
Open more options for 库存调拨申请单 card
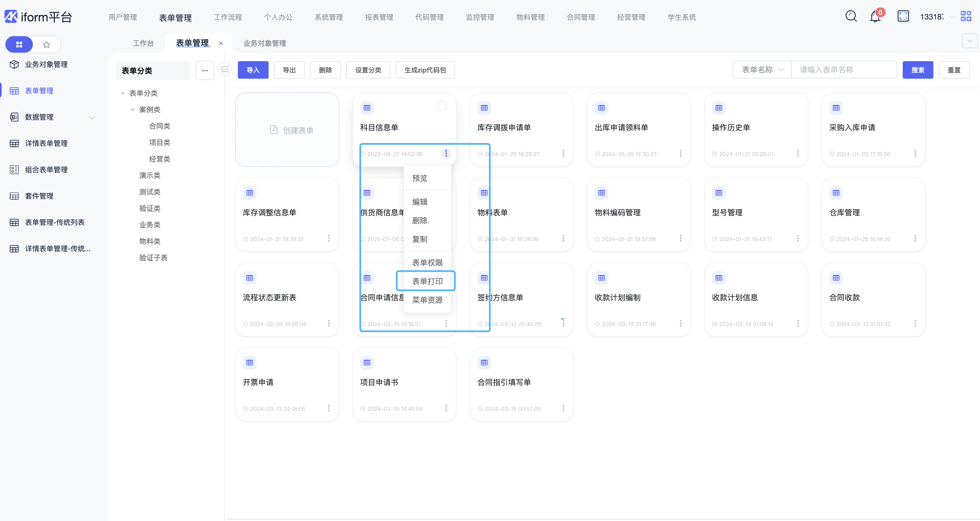click(563, 153)
